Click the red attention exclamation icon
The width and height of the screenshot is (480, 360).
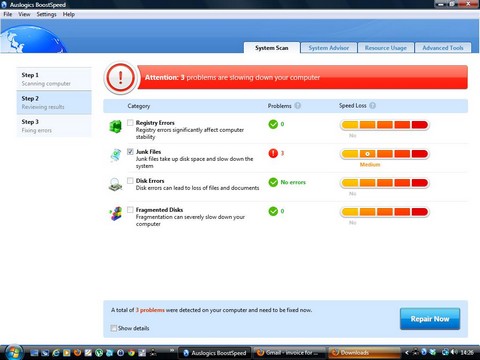(120, 78)
